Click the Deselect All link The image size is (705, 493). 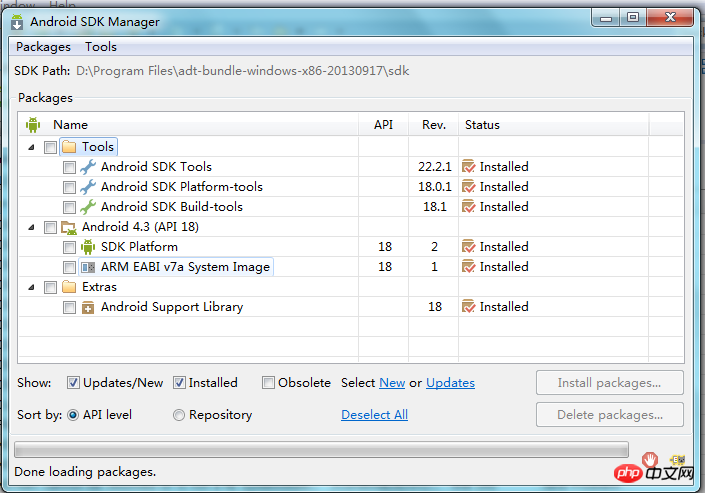click(374, 415)
